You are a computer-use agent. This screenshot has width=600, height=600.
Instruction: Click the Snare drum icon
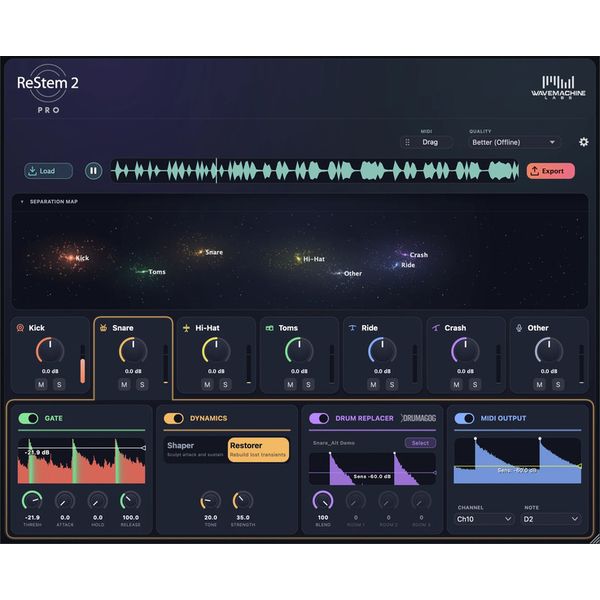pyautogui.click(x=103, y=328)
